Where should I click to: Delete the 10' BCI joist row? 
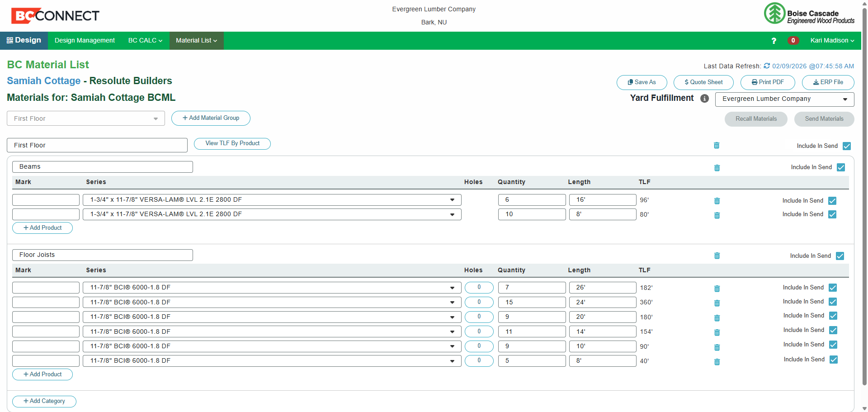(717, 347)
